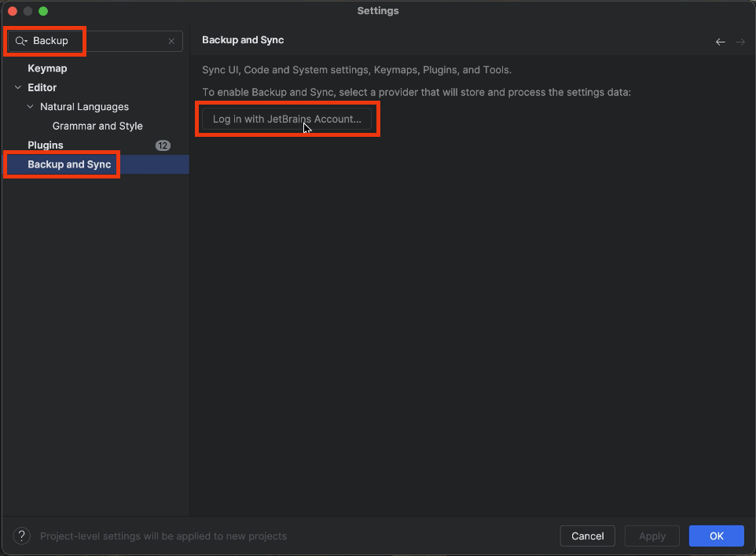
Task: Click the Settings window title
Action: click(378, 11)
